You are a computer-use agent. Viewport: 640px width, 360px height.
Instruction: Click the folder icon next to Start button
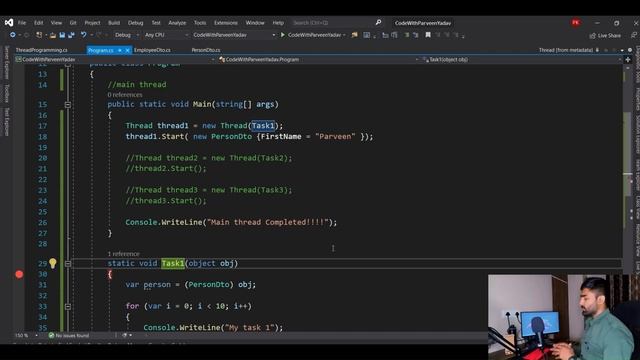(354, 35)
